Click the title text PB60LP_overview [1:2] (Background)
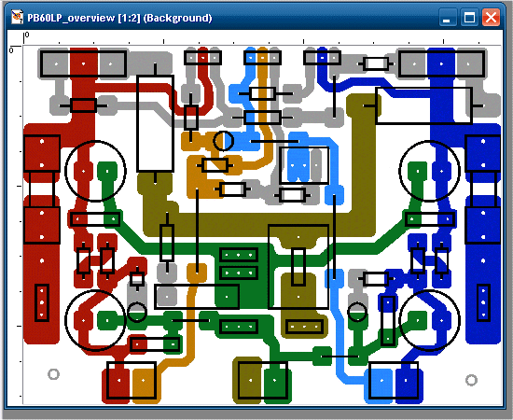 point(119,18)
